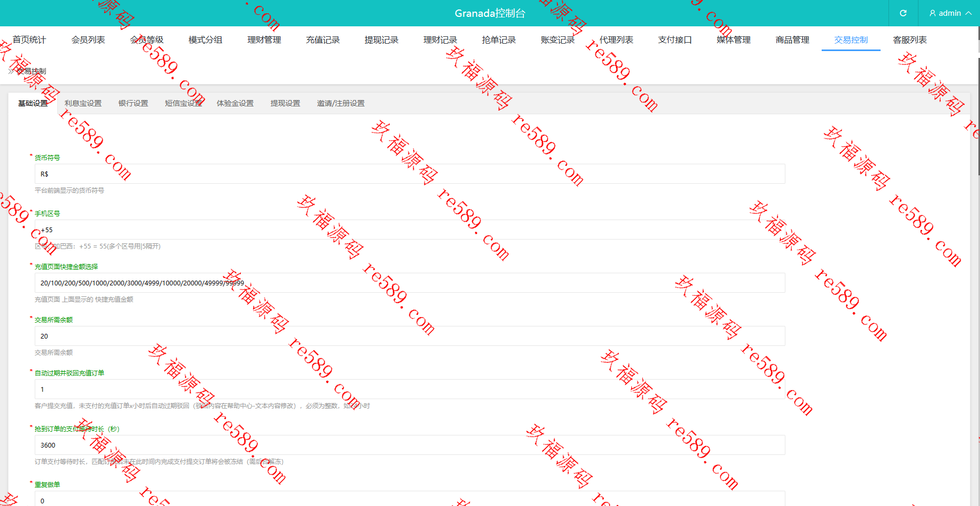Click the 平台前端显示的货币符号 hint text

(x=69, y=191)
